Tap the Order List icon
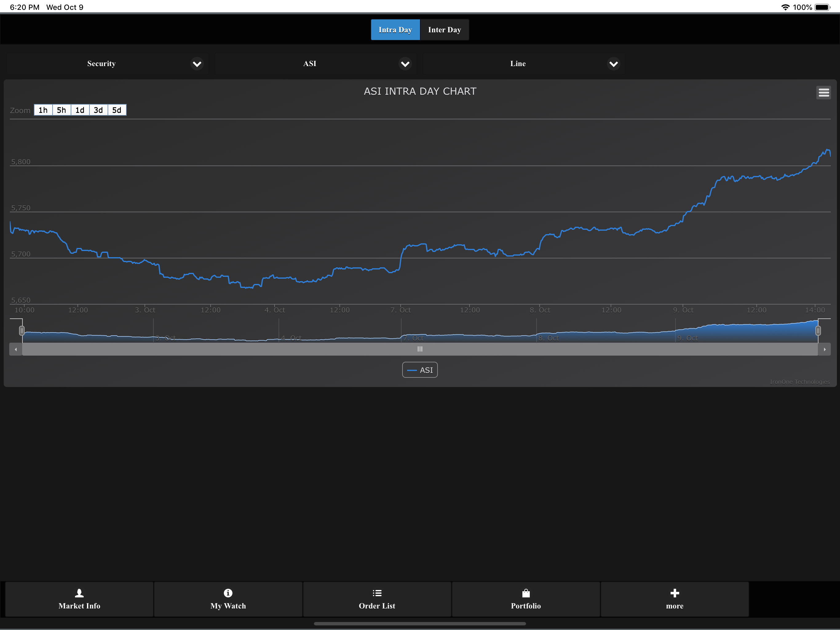The image size is (840, 630). 377,593
